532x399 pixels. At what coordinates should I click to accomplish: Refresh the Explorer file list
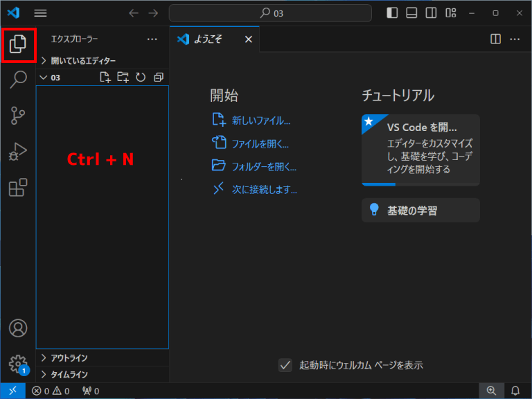click(141, 78)
